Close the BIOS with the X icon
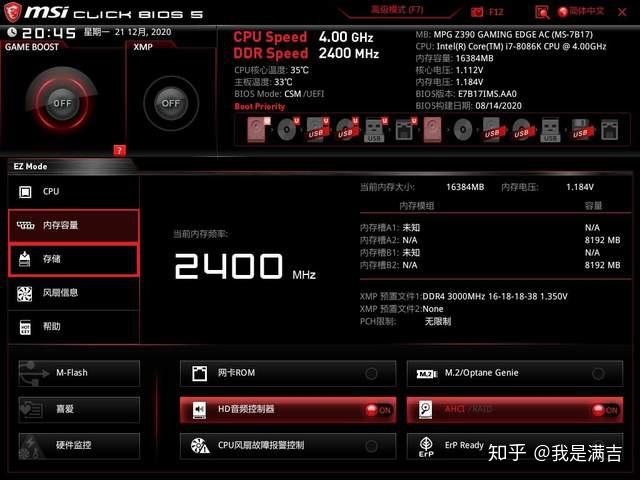 [x=622, y=12]
